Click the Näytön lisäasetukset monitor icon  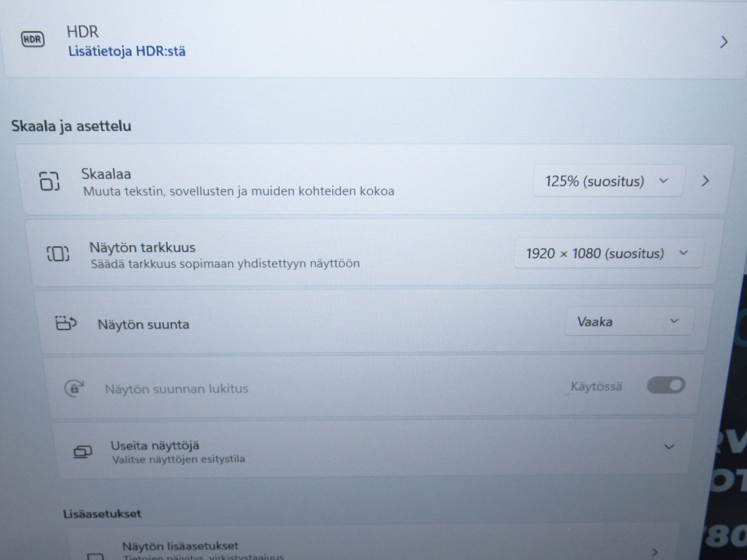coord(96,556)
